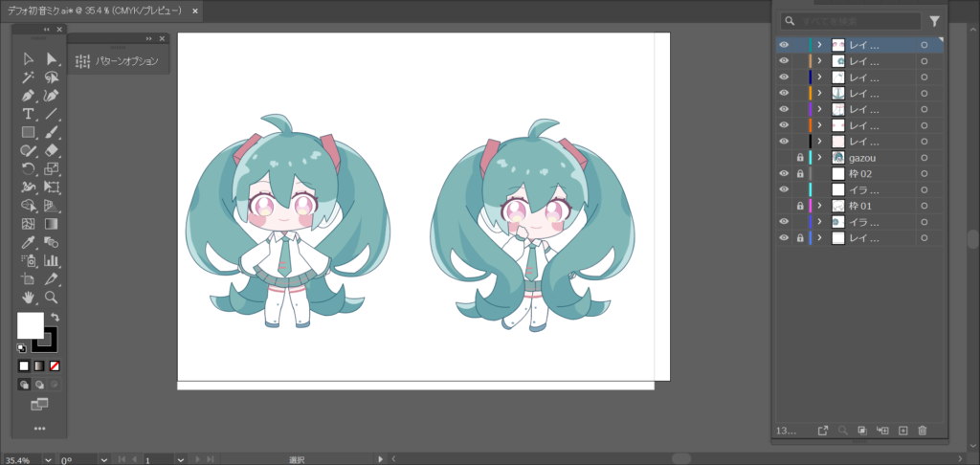The image size is (980, 465).
Task: Toggle visibility of the top layer
Action: click(784, 45)
